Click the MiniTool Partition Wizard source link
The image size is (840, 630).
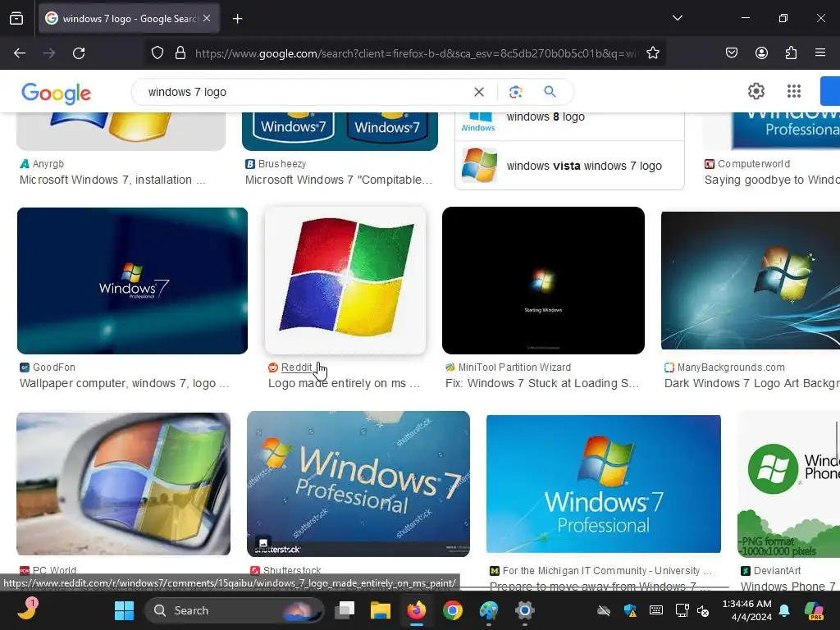514,367
